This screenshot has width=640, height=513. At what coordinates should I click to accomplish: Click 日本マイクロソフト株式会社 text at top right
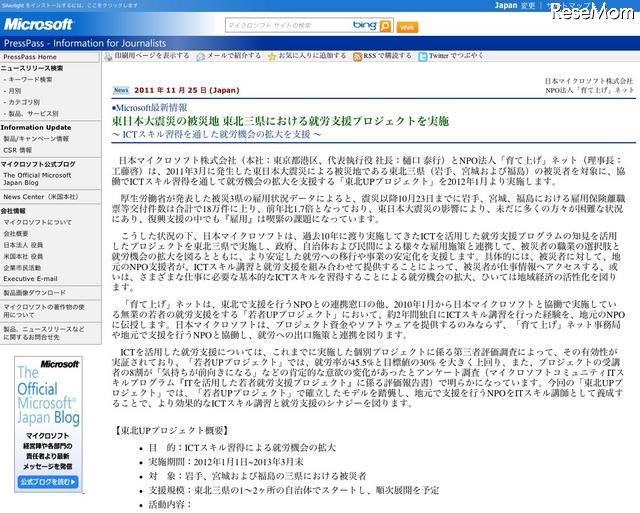589,81
